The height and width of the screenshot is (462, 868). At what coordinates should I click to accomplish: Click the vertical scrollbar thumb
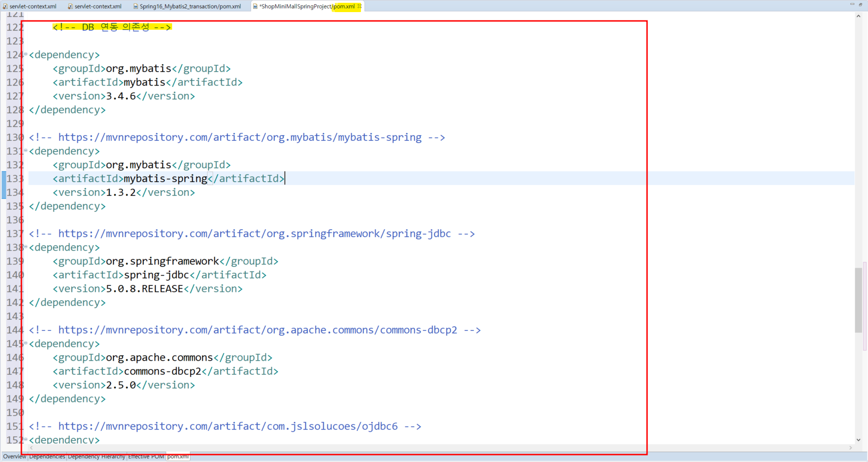859,300
